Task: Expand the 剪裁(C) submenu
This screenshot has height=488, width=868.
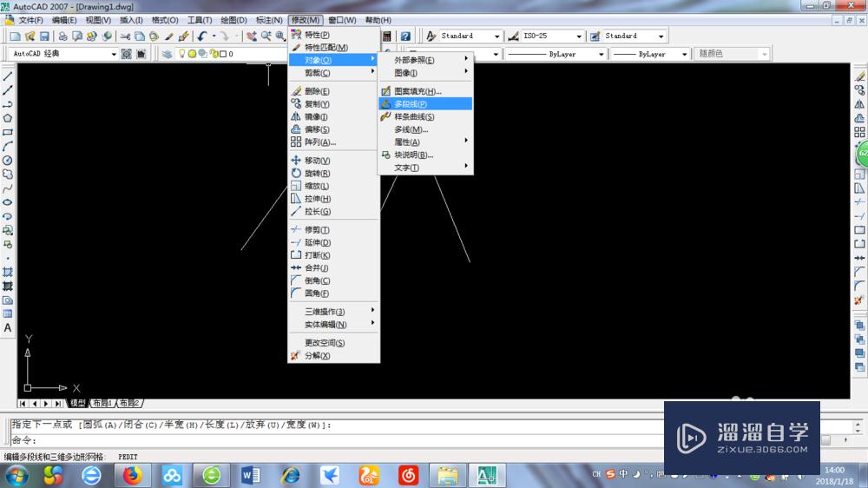Action: pyautogui.click(x=334, y=73)
